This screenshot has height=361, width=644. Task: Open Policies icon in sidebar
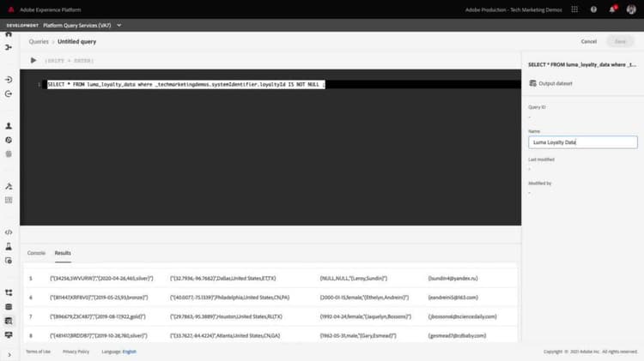9,186
